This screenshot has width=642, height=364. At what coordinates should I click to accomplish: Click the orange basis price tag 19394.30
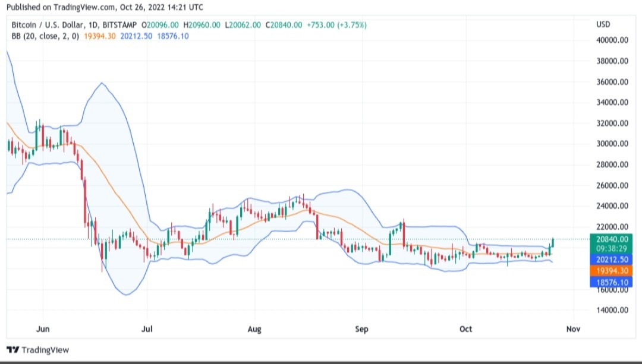coord(611,270)
